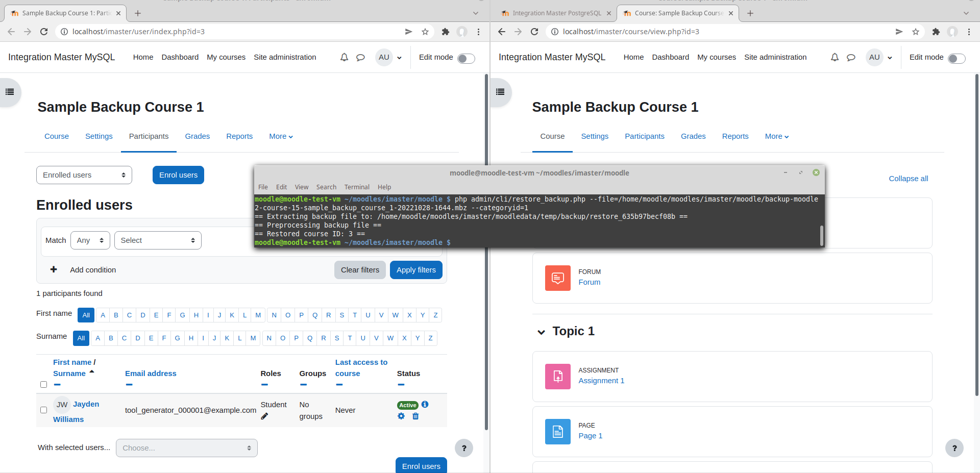Open the filter Select dropdown
The width and height of the screenshot is (980, 473).
point(158,240)
